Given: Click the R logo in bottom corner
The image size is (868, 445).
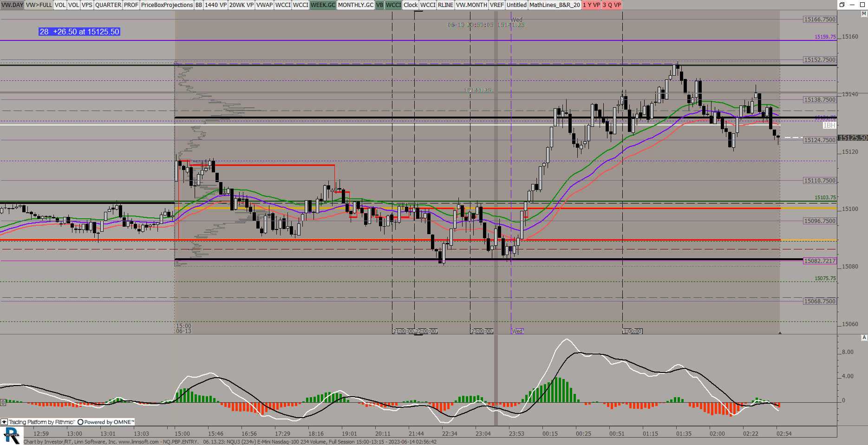Looking at the screenshot, I should click(12, 436).
